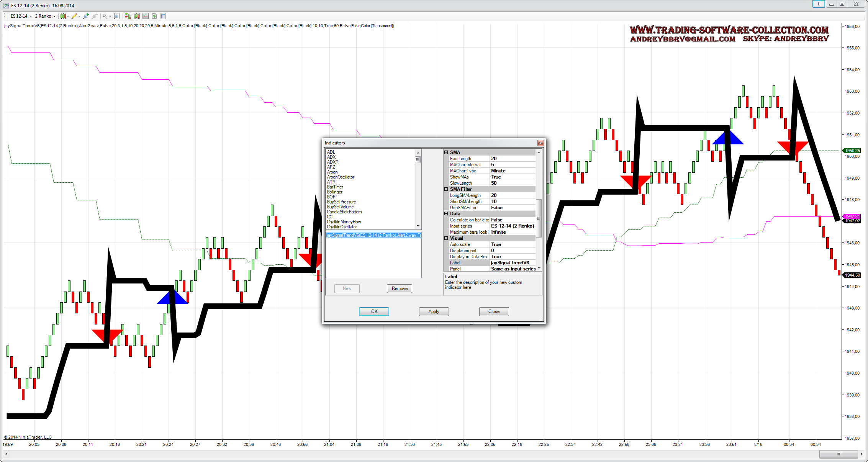Screen dimensions: 868x462
Task: Select the CCI indicator in the list
Action: (x=330, y=217)
